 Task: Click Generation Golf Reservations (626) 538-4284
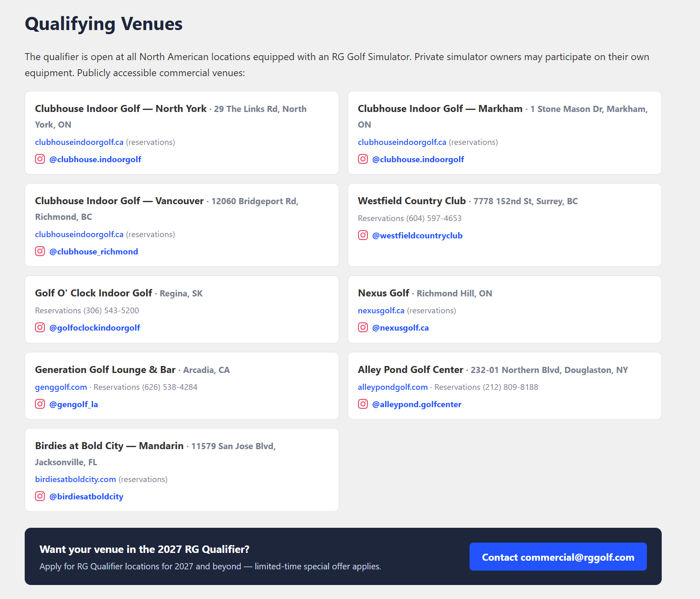[x=146, y=387]
